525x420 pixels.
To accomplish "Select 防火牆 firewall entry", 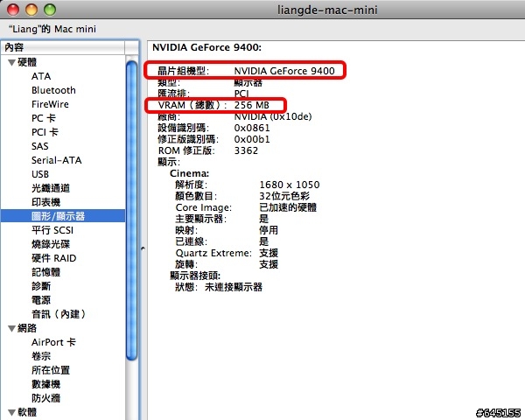I will (x=45, y=398).
